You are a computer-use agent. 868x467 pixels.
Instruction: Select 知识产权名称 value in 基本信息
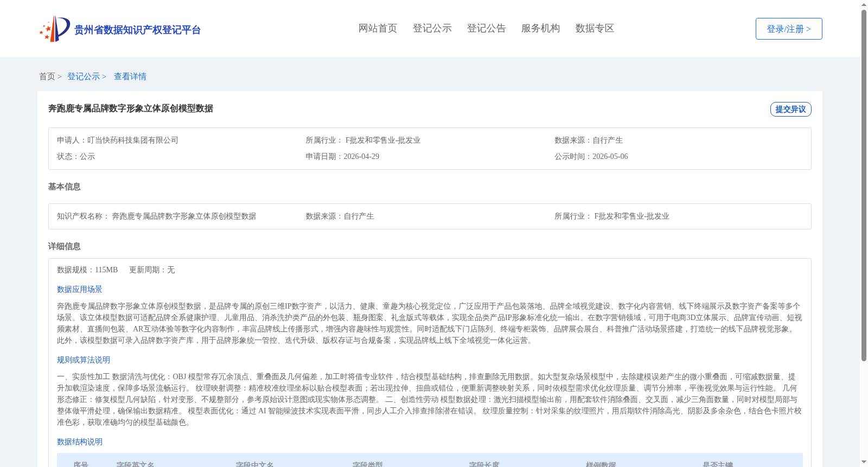coord(184,216)
